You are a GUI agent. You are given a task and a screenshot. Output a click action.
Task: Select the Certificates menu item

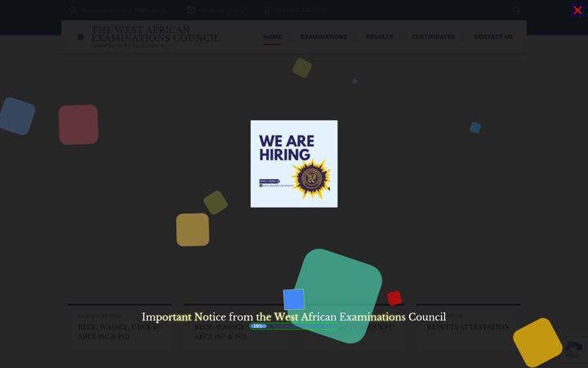click(433, 37)
